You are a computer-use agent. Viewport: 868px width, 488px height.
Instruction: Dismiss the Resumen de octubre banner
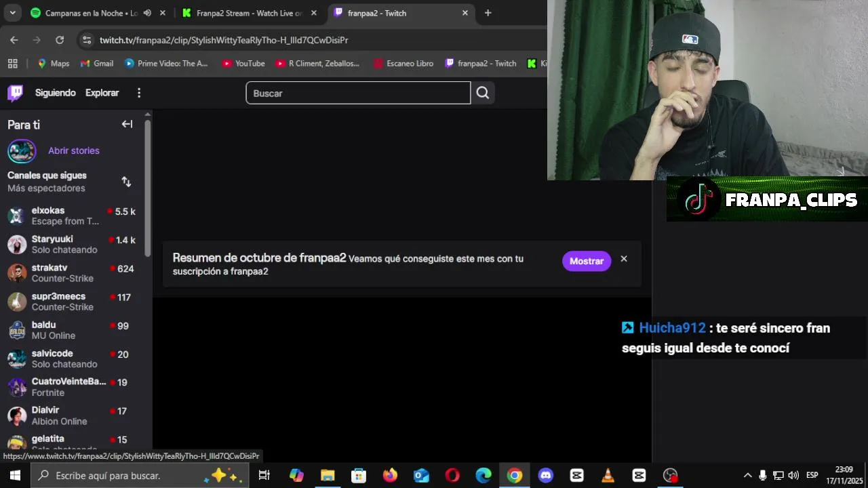click(624, 259)
